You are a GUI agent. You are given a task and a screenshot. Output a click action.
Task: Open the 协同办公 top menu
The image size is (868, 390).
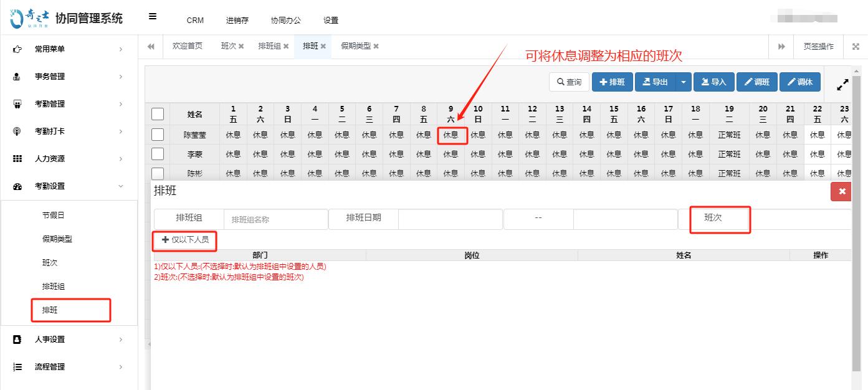click(x=285, y=20)
